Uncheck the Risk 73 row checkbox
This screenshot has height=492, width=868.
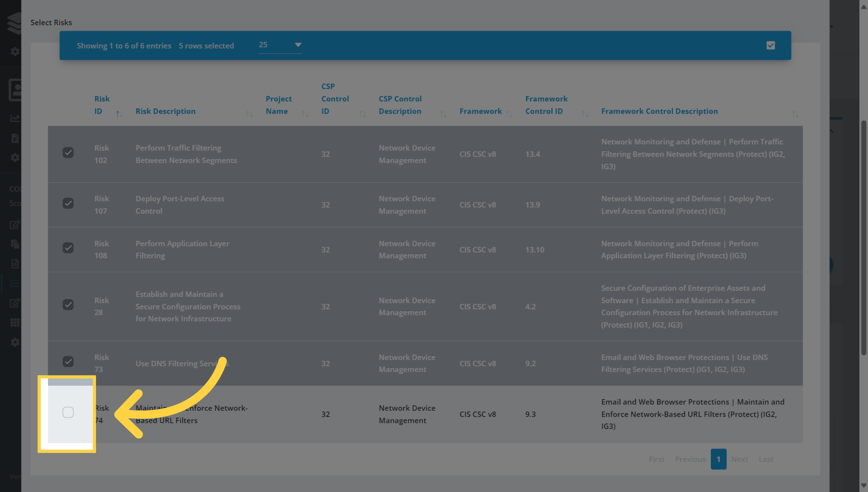pyautogui.click(x=68, y=361)
